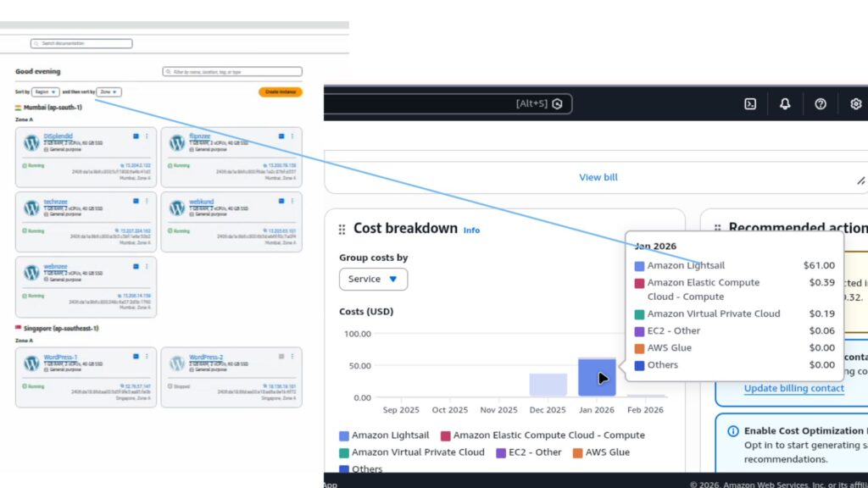Open the settings gear in AWS header

coord(855,103)
